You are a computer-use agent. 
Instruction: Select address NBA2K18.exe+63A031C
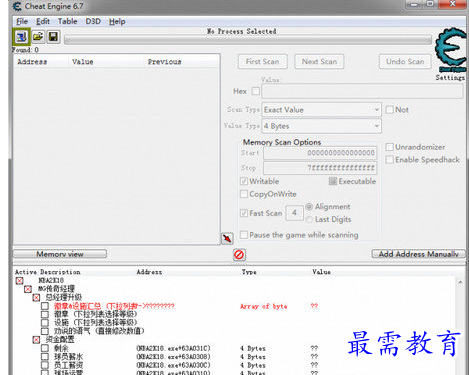point(173,348)
